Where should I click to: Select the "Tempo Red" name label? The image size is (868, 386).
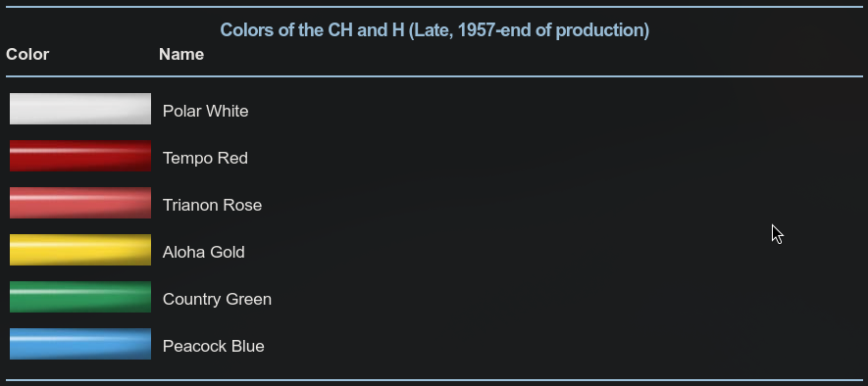coord(205,158)
